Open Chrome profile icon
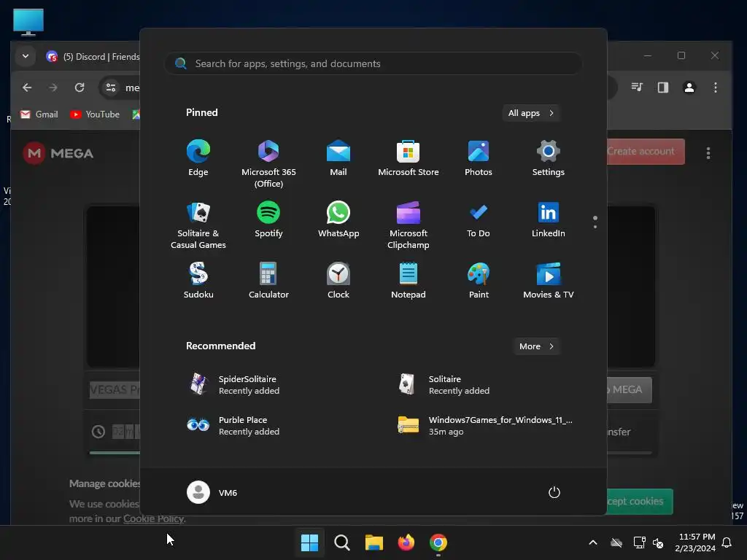Image resolution: width=747 pixels, height=560 pixels. [x=689, y=87]
